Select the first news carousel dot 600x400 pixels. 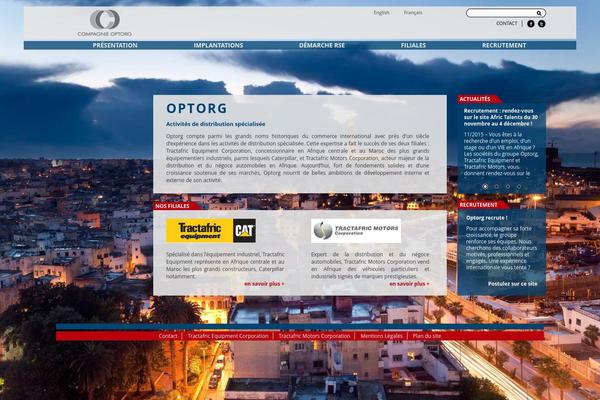click(485, 186)
